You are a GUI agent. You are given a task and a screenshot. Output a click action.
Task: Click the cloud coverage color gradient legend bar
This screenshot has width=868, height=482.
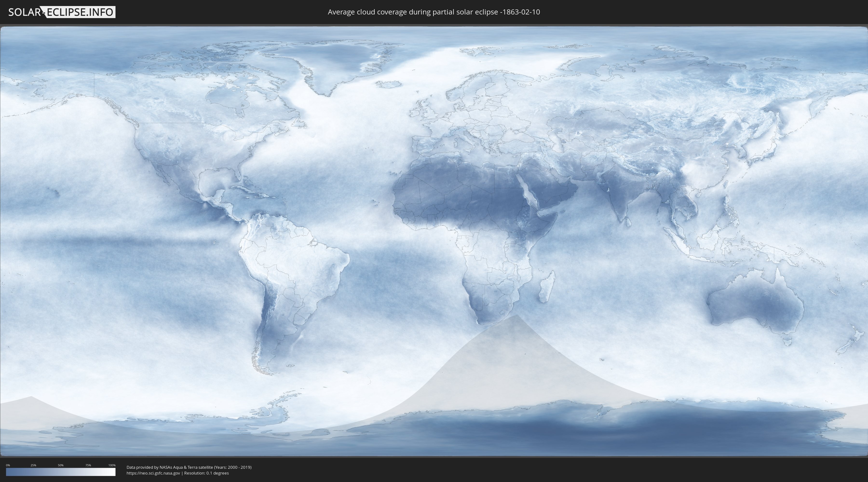[61, 472]
